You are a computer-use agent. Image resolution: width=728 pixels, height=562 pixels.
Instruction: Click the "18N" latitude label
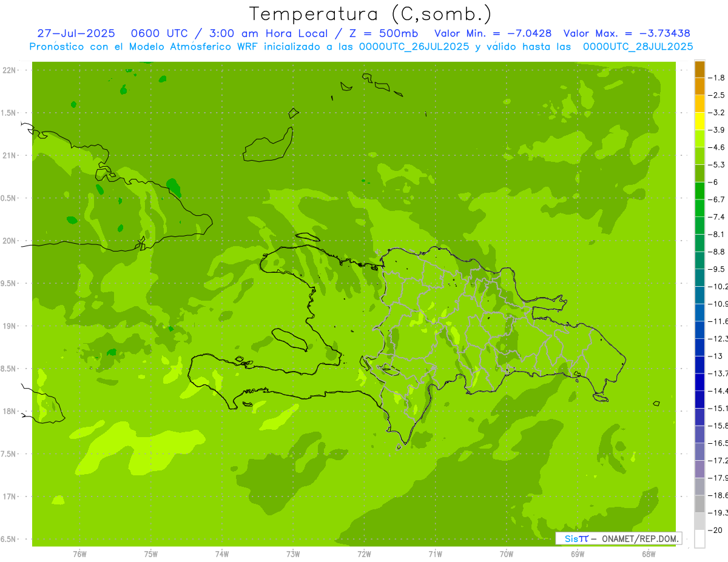click(x=9, y=411)
